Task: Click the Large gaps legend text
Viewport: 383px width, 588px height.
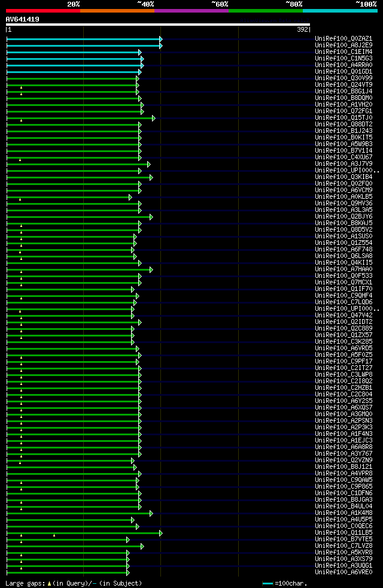Action: coord(26,583)
